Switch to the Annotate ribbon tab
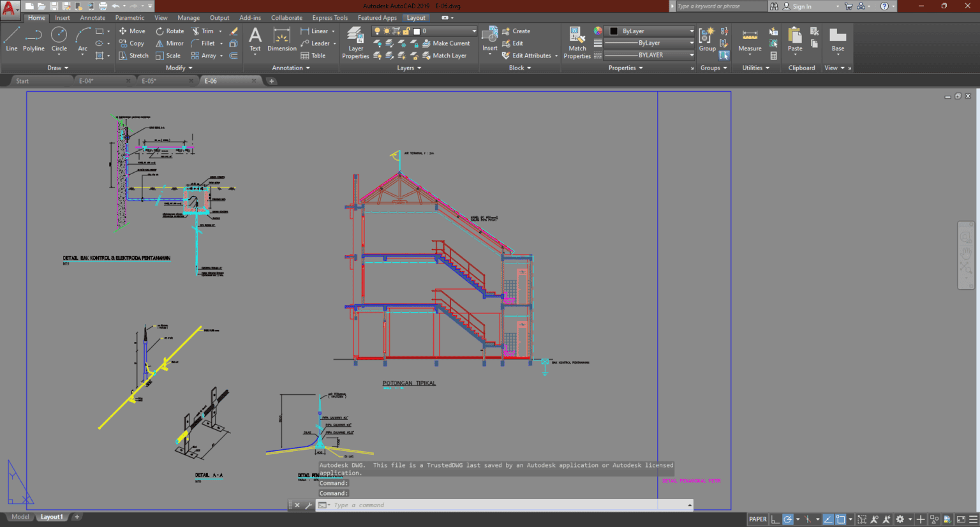 (92, 17)
